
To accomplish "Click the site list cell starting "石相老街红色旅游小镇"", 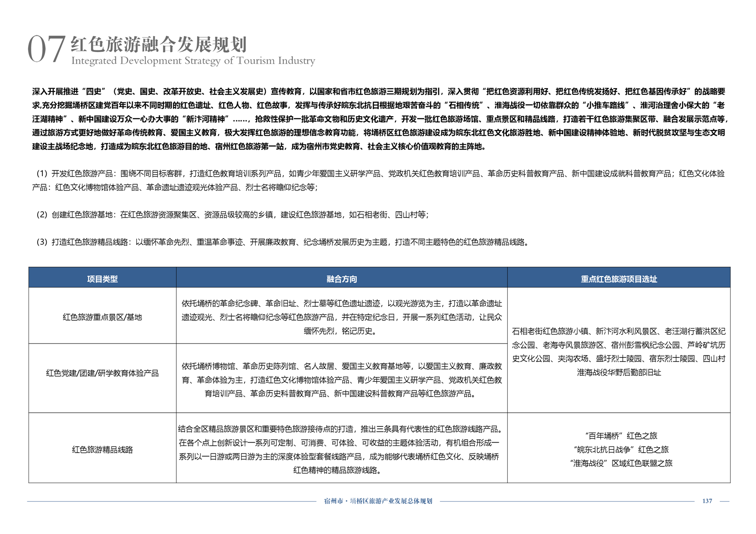I will tap(618, 352).
